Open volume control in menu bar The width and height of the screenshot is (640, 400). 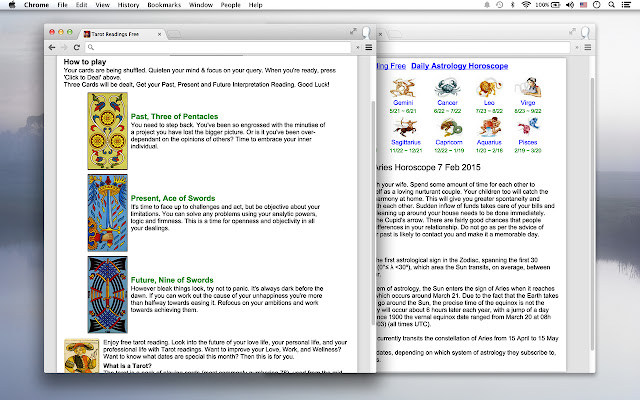pos(570,5)
